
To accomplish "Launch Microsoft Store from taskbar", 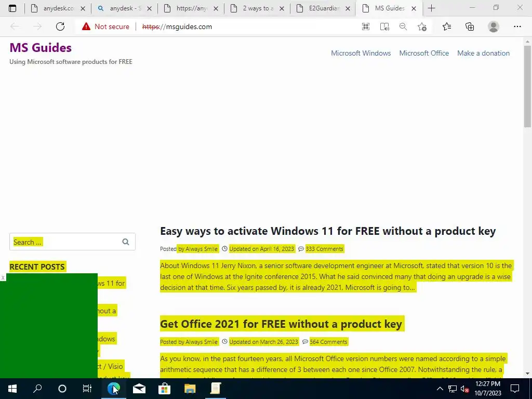I will click(x=164, y=389).
